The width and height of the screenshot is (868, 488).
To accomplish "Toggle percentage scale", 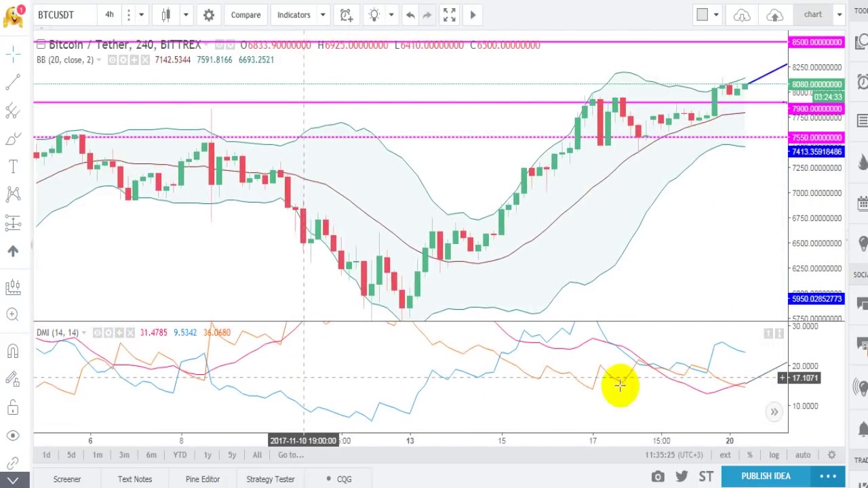I will point(749,455).
